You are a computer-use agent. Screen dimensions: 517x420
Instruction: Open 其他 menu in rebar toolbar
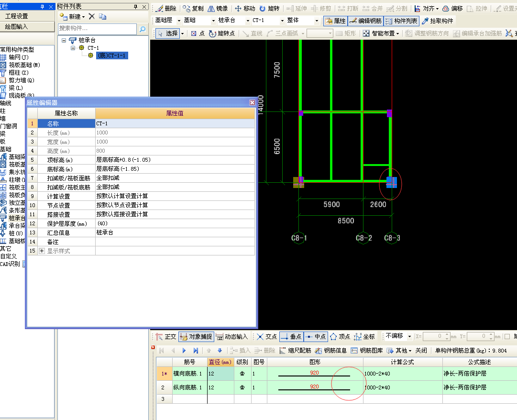click(399, 351)
